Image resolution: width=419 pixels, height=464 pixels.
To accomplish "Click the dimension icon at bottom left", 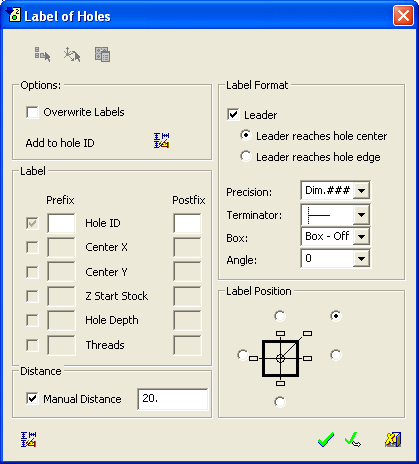I will (28, 439).
